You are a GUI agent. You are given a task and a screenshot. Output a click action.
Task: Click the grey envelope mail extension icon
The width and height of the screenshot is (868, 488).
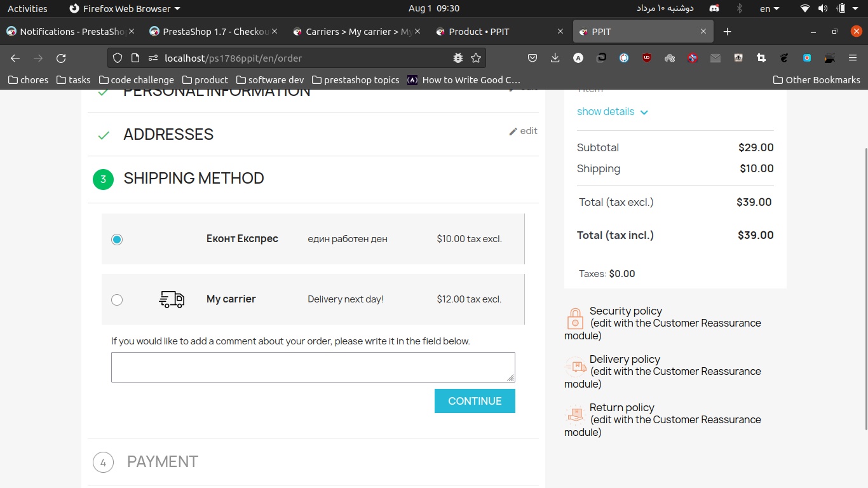715,58
